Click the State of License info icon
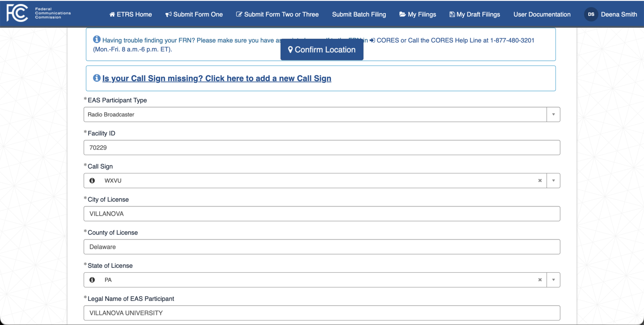The width and height of the screenshot is (644, 325). click(92, 280)
